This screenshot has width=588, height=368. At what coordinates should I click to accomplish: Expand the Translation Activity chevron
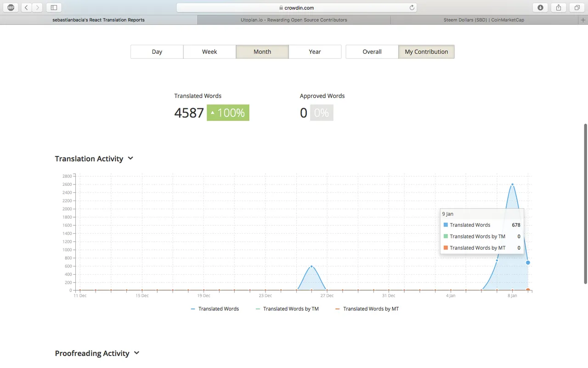coord(130,158)
